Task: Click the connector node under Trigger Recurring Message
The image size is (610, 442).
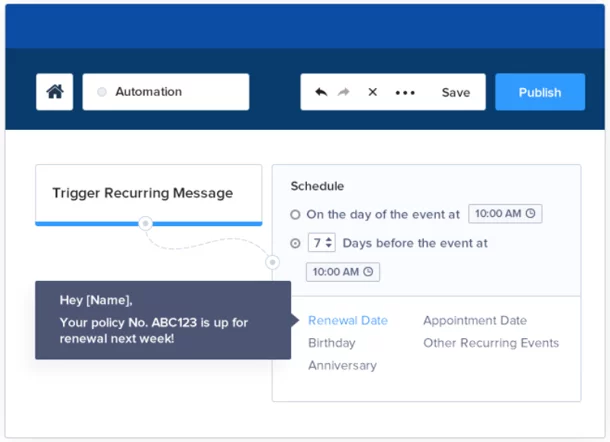Action: pos(145,223)
